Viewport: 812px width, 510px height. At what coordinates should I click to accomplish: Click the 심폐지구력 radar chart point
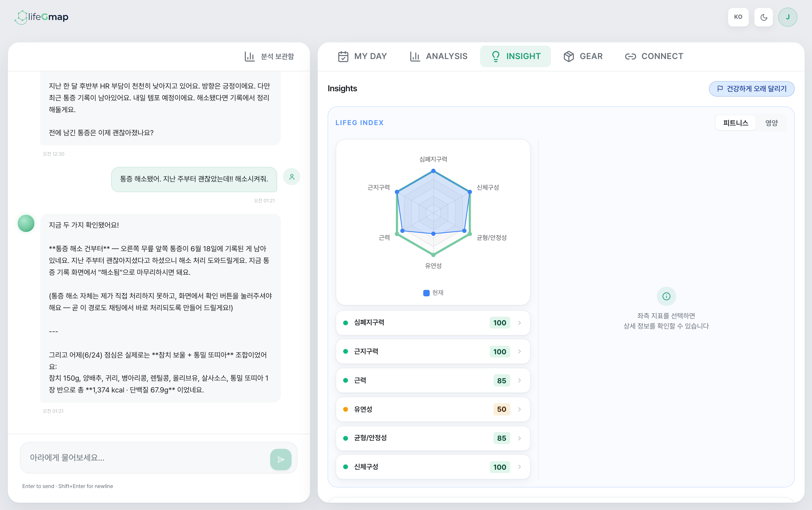pyautogui.click(x=433, y=171)
